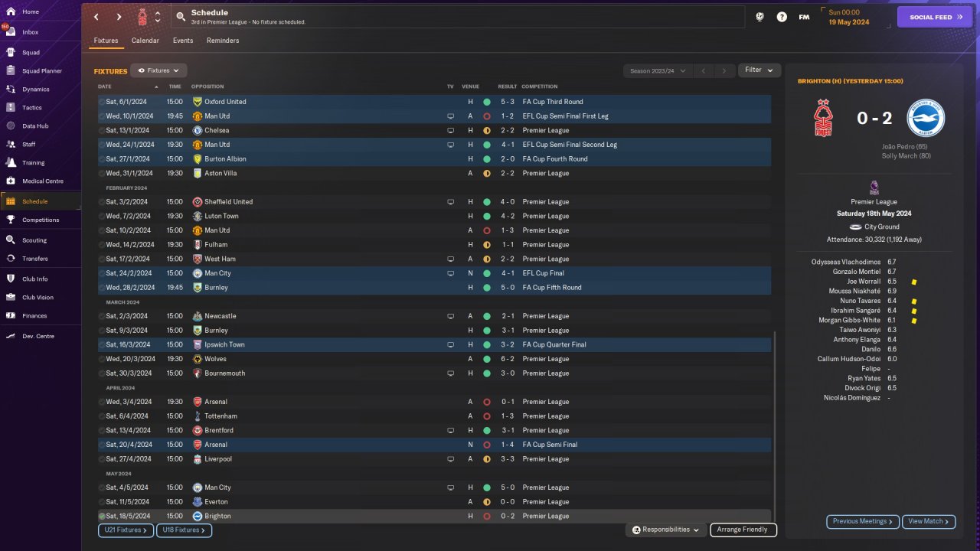
Task: Open Club Info from the sidebar
Action: click(35, 279)
